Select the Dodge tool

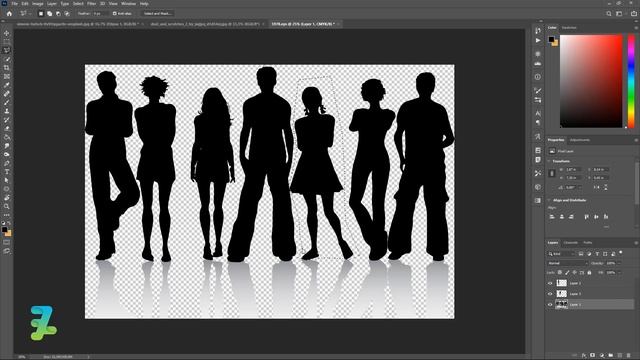(7, 154)
